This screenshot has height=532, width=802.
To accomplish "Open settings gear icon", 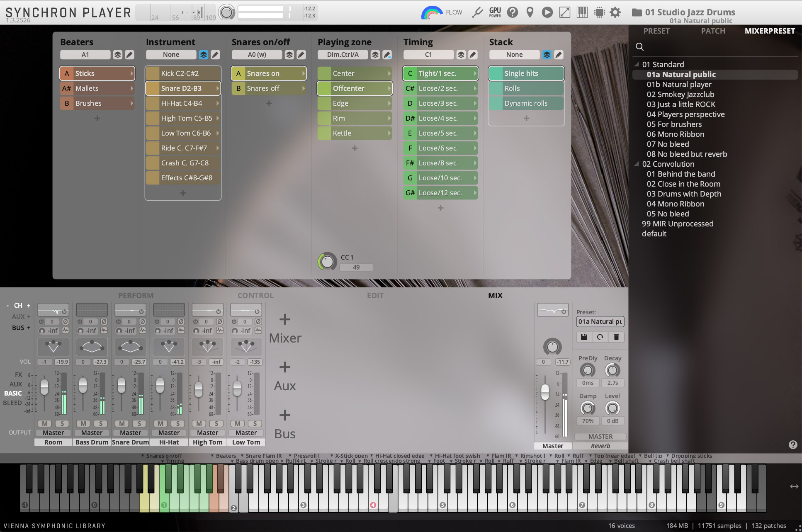I will point(615,12).
